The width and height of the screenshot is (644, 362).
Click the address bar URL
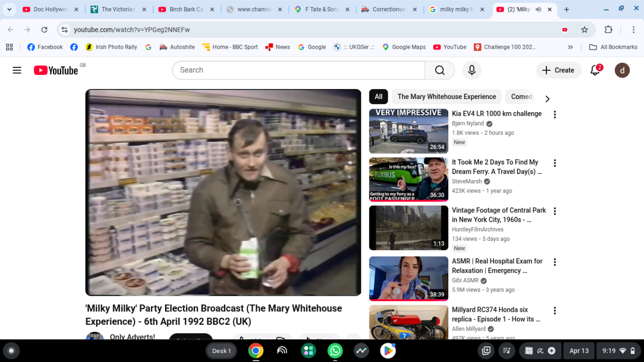click(132, 30)
